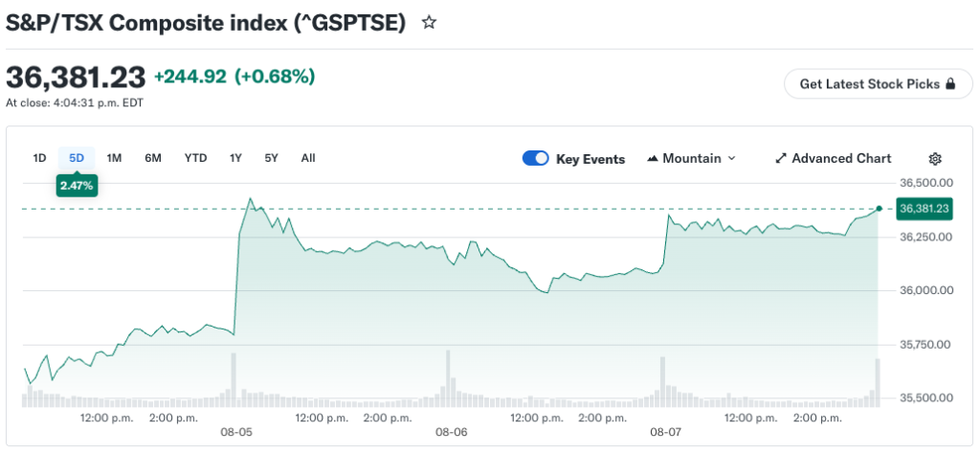Click the 2.47% return badge
Screen dimensions: 980x454
77,186
